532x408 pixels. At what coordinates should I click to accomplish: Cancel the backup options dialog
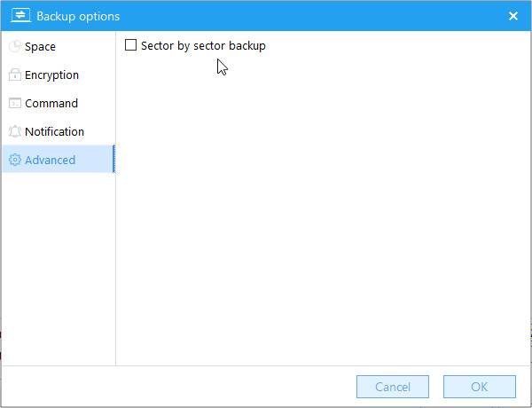pos(393,387)
